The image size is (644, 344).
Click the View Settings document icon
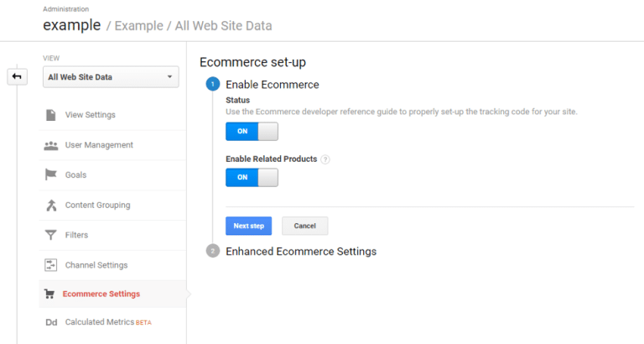50,115
